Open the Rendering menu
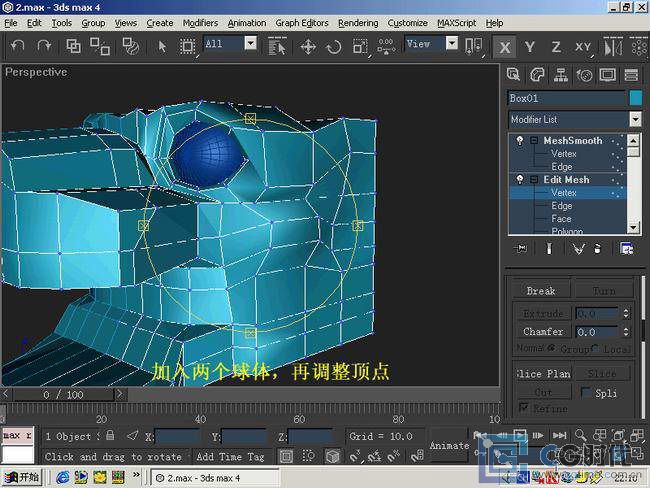The image size is (650, 488). point(358,23)
